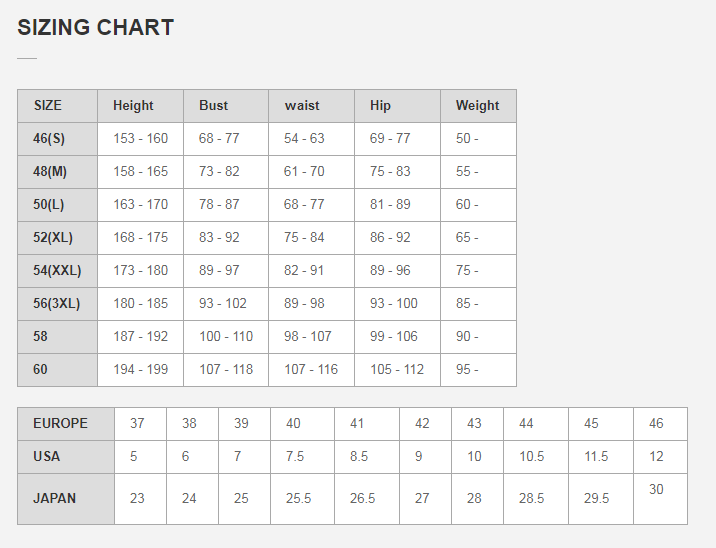This screenshot has width=716, height=548.
Task: Click the 194 - 199 height cell
Action: [140, 369]
